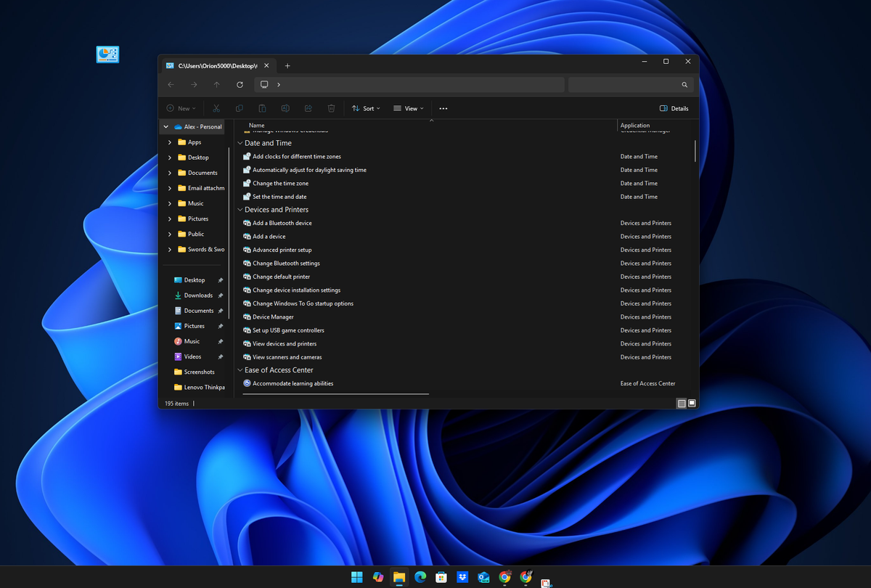Screen dimensions: 871x588
Task: Open the Sort dropdown menu
Action: (x=366, y=108)
